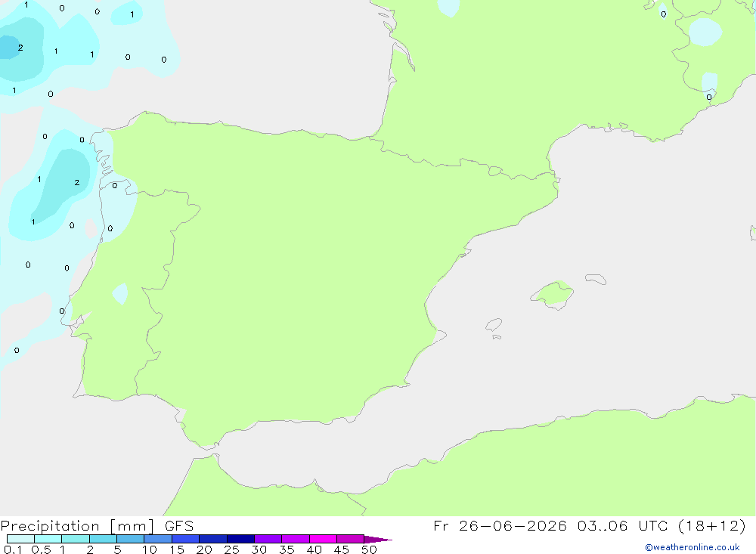Click the 'Precipitation [mm]' title text
The width and height of the screenshot is (756, 554).
point(77,526)
